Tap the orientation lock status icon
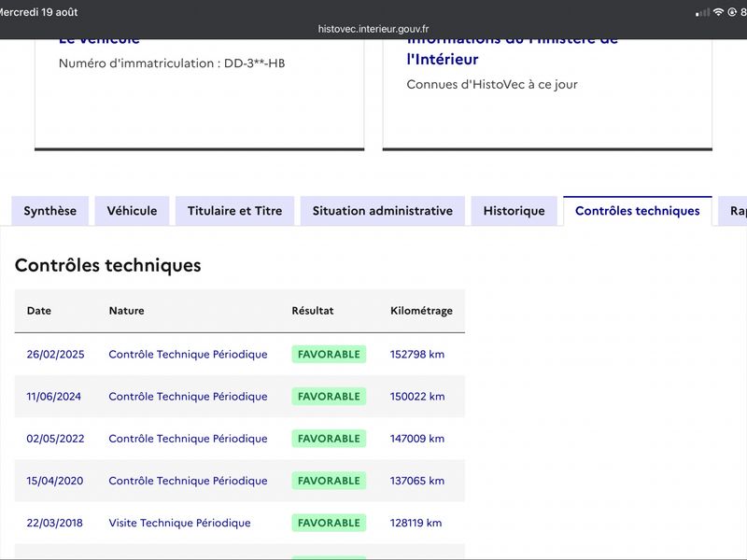Image resolution: width=747 pixels, height=560 pixels. [x=732, y=12]
